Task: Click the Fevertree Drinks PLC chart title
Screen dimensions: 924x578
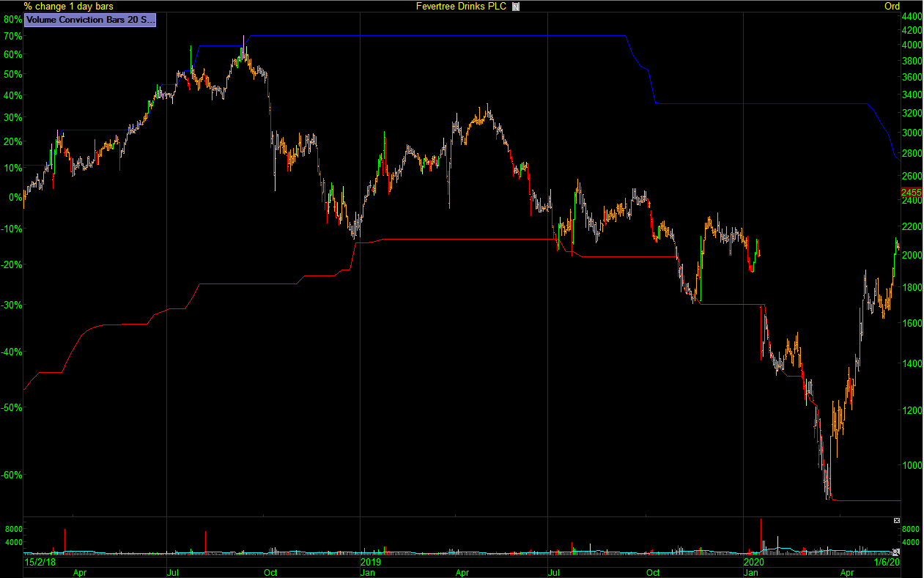Action: click(x=461, y=7)
